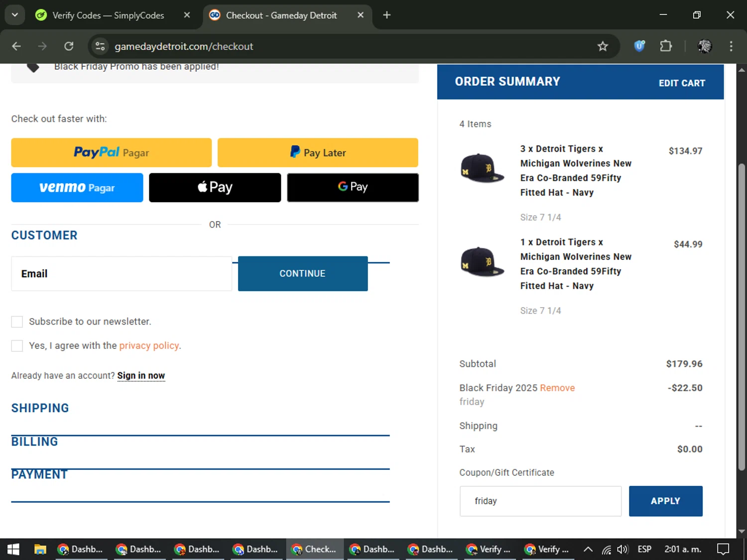Check the privacy policy agreement box
The image size is (747, 560).
click(x=17, y=346)
